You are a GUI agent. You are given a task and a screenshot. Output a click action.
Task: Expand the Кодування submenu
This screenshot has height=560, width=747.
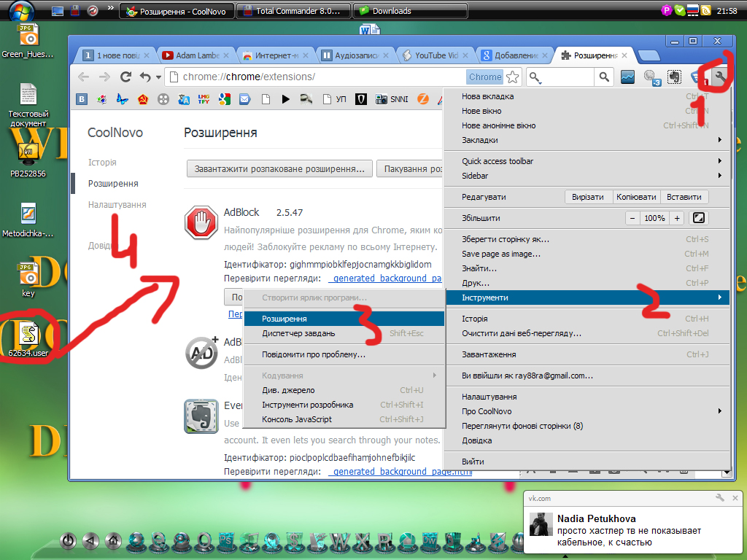pyautogui.click(x=344, y=376)
